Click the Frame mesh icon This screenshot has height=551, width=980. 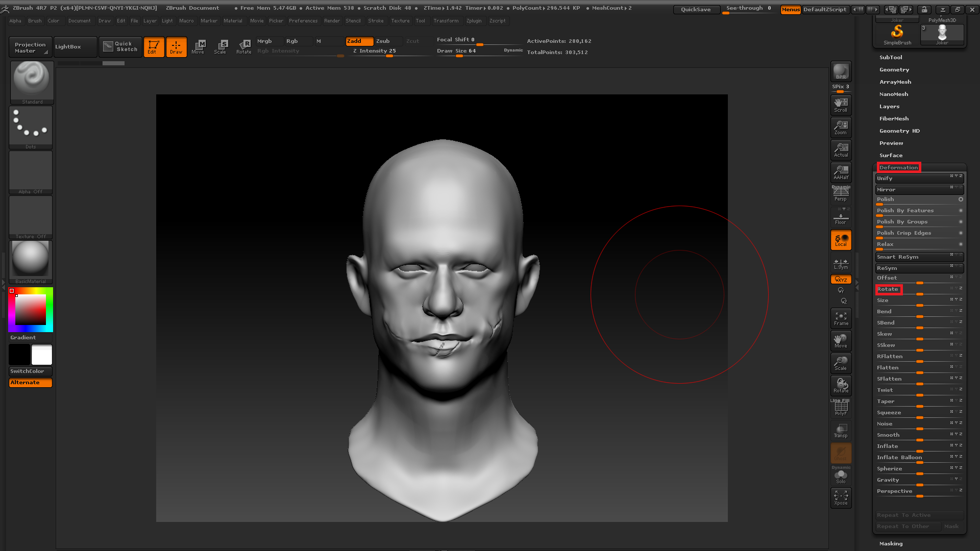click(841, 318)
